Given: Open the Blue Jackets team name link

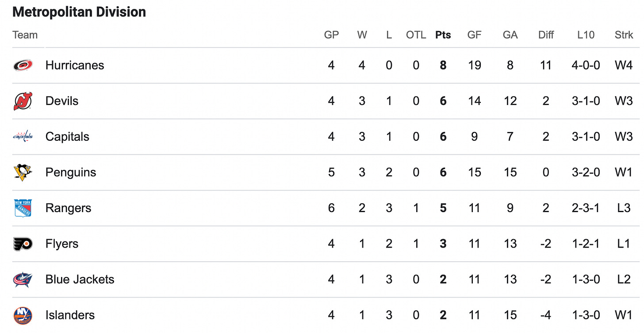Looking at the screenshot, I should point(80,279).
